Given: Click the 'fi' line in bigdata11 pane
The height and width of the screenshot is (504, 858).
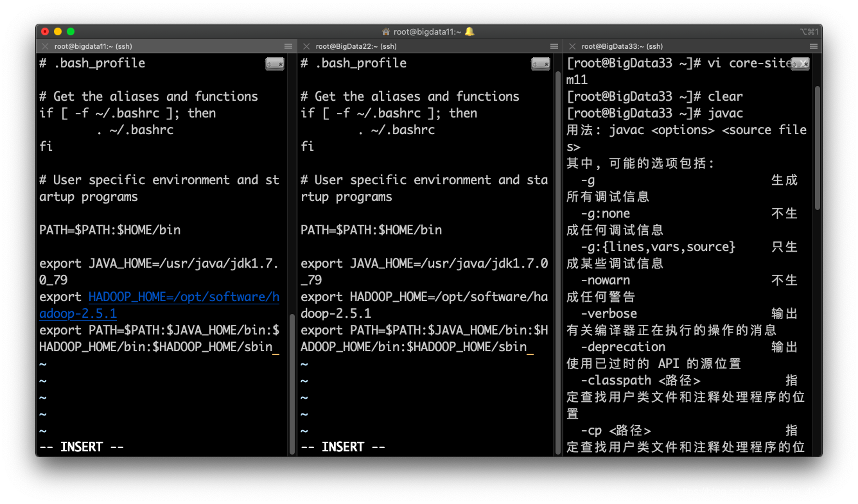Looking at the screenshot, I should tap(46, 146).
